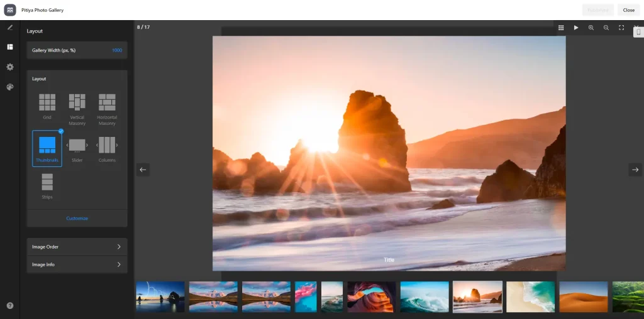This screenshot has height=319, width=644.
Task: Go to next image with right arrow
Action: [635, 170]
